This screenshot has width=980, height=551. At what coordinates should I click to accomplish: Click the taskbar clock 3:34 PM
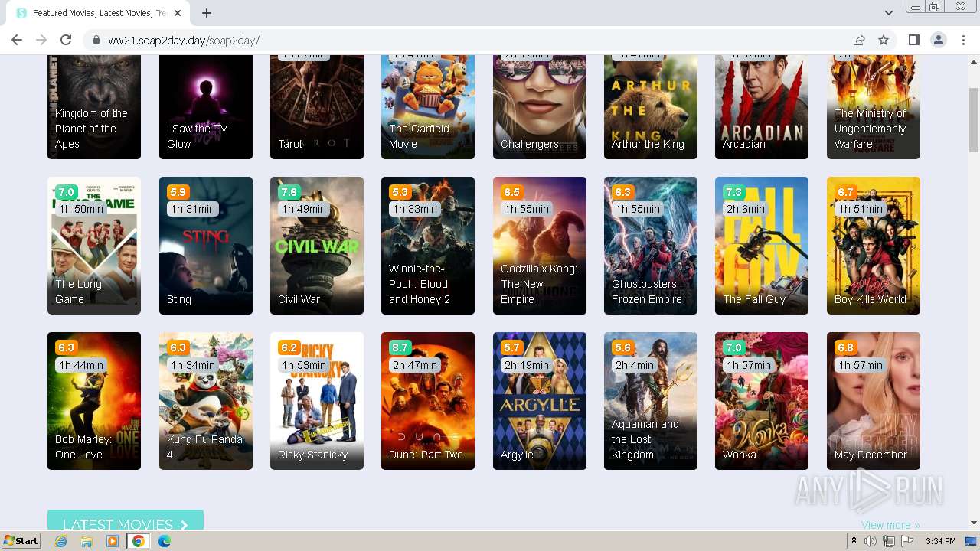pyautogui.click(x=940, y=541)
